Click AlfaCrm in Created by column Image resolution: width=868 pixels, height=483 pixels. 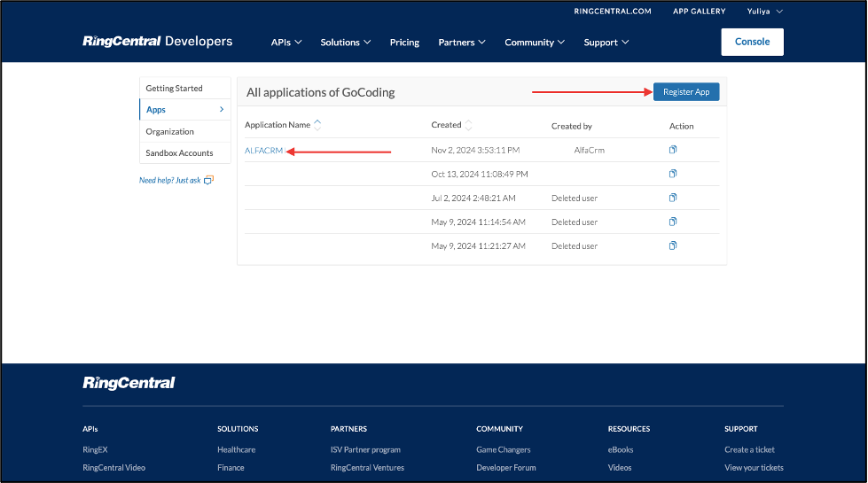click(589, 151)
